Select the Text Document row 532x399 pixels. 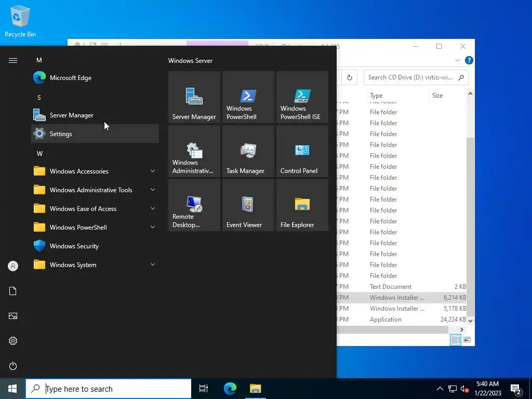click(x=402, y=287)
